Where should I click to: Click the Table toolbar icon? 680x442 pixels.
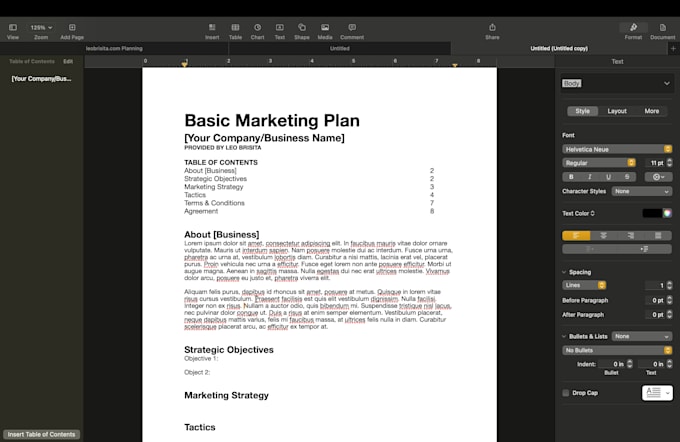235,28
